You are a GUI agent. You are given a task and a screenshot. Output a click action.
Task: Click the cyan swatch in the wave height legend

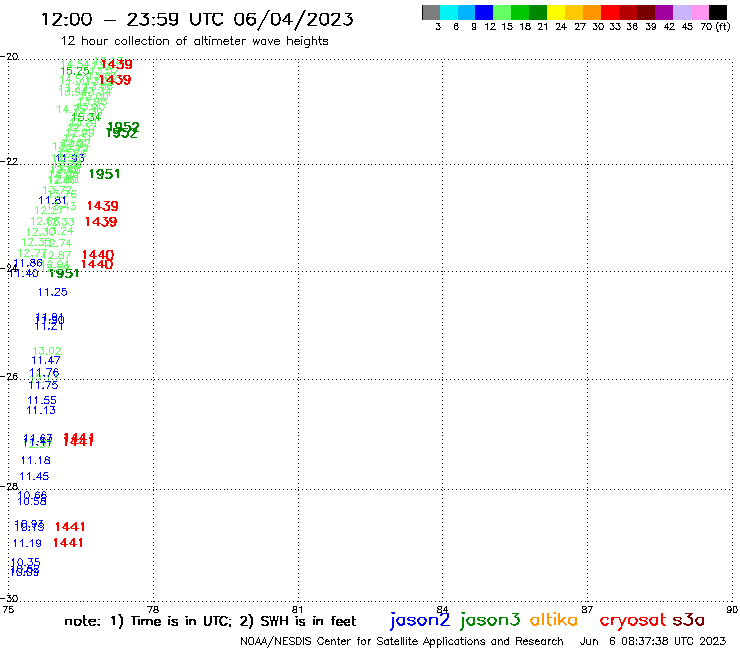point(449,12)
